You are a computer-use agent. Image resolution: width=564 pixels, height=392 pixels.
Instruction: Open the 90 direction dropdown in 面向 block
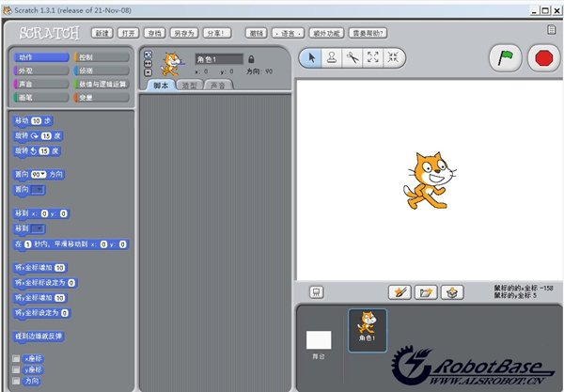[39, 175]
